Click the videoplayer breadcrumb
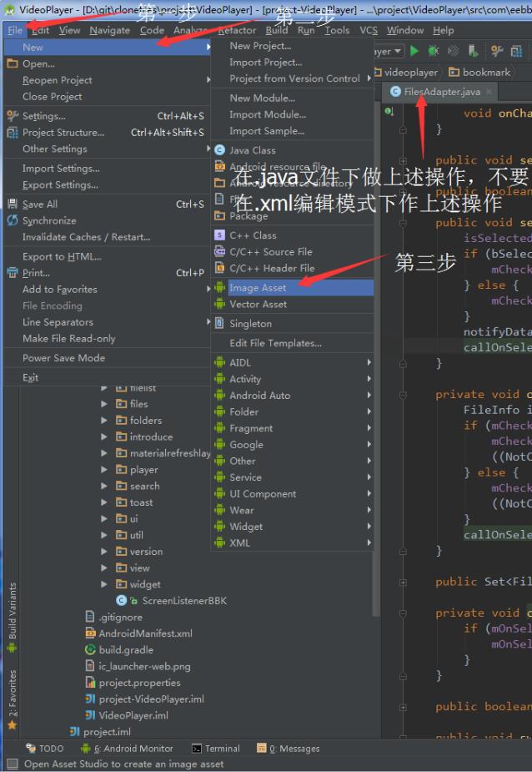532x772 pixels. [405, 73]
